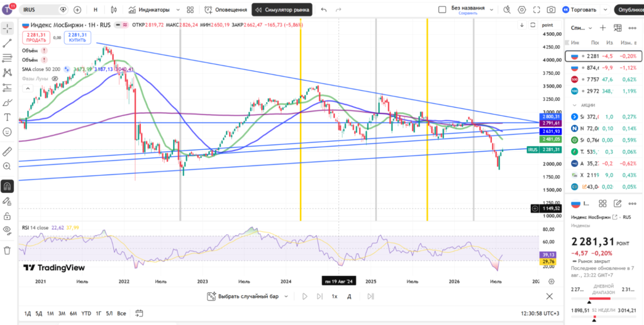The image size is (644, 325).
Task: Collapse the АКЦИИ section
Action: (x=575, y=105)
